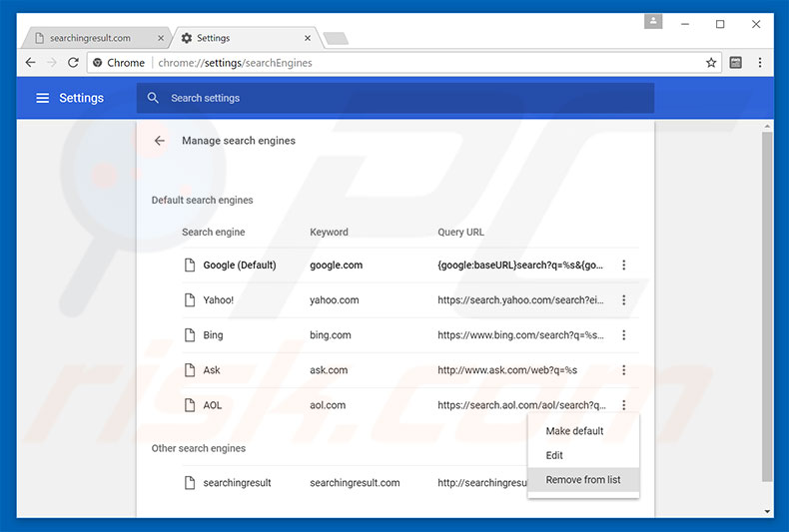Click the AOL query URL text
Viewport: 789px width, 532px height.
521,405
